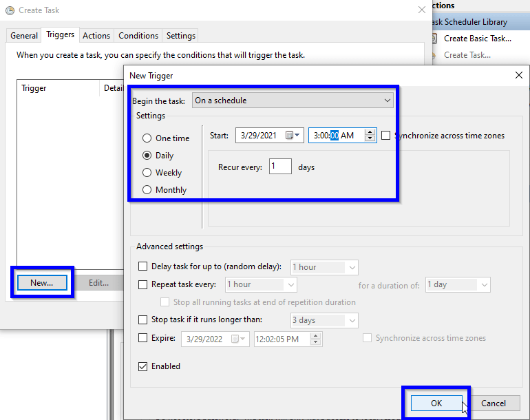Increase start time with up arrow
The height and width of the screenshot is (420, 530).
point(370,132)
